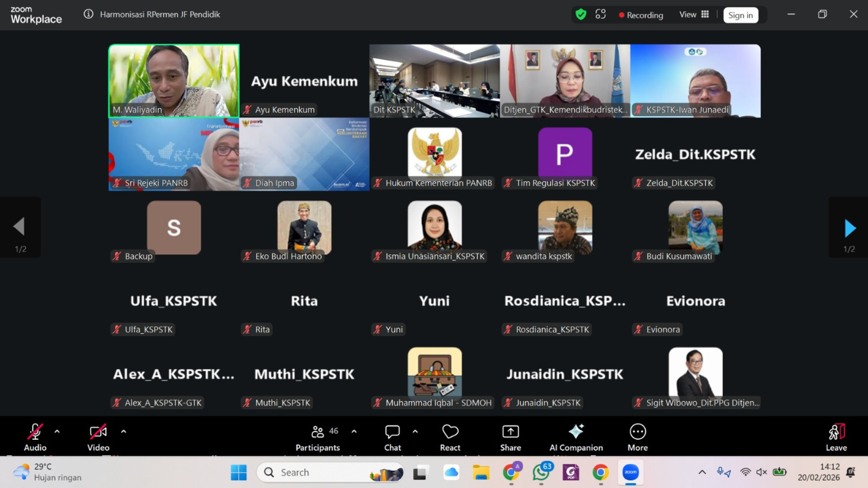Turn on the Video camera

98,432
